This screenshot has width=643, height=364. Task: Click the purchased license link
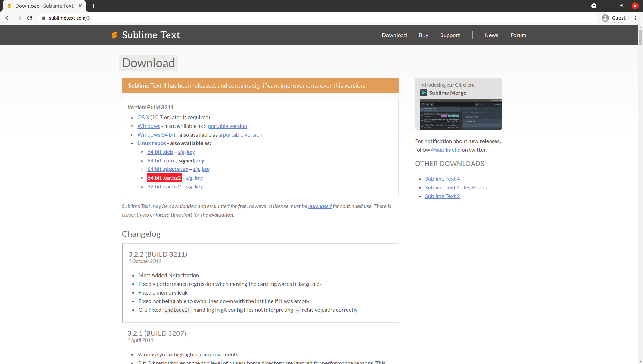[x=319, y=206]
